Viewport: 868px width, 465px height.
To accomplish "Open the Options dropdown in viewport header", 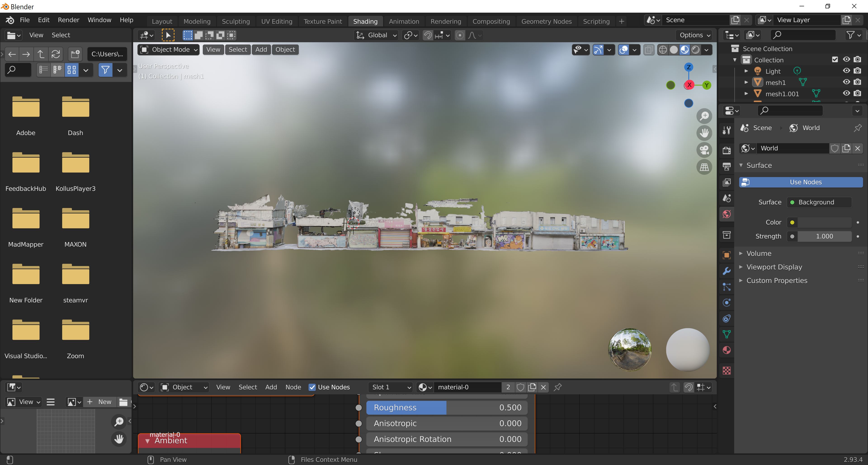I will tap(695, 35).
